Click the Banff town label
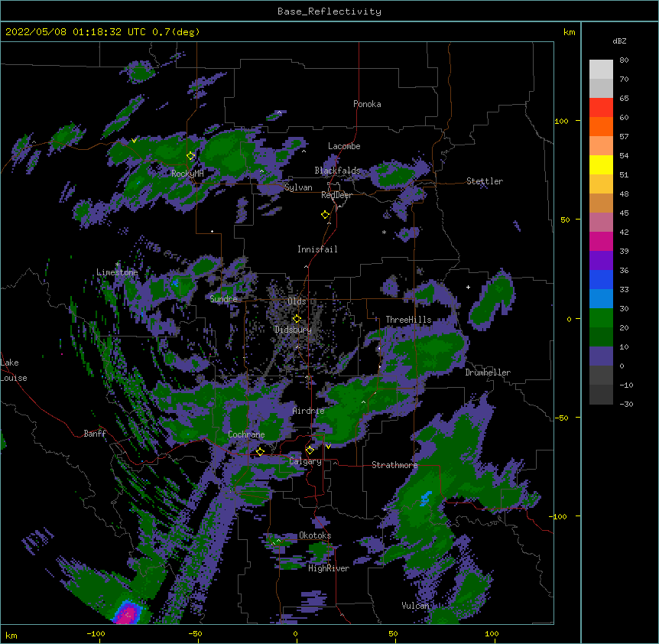Image resolution: width=659 pixels, height=644 pixels. click(x=95, y=434)
